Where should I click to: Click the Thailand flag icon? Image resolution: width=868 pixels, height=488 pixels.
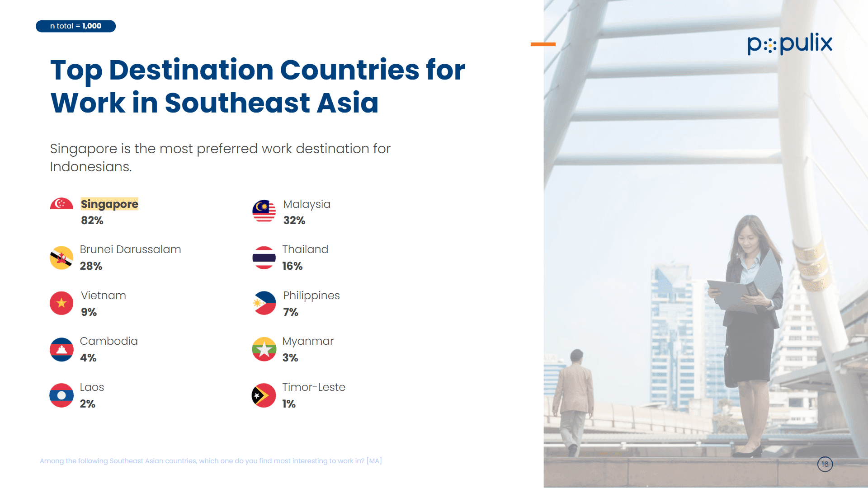(x=264, y=258)
